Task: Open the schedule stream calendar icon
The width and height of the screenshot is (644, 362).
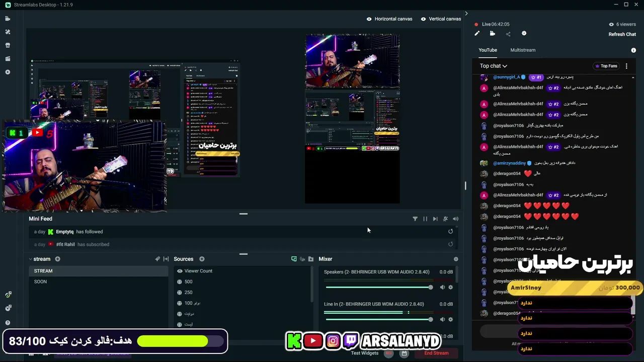Action: (404, 353)
